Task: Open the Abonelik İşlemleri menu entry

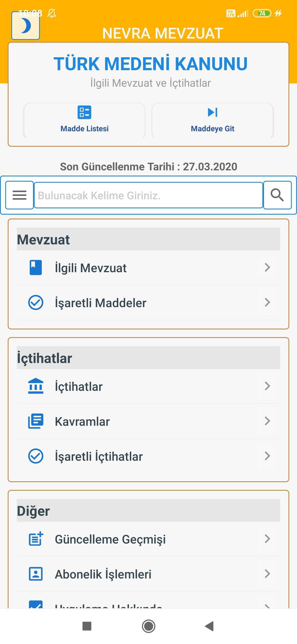Action: 148,574
